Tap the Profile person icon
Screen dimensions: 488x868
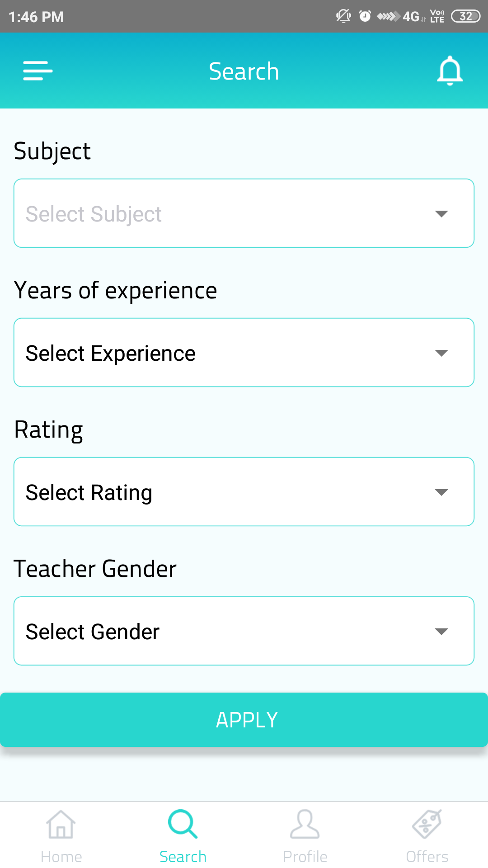click(305, 824)
